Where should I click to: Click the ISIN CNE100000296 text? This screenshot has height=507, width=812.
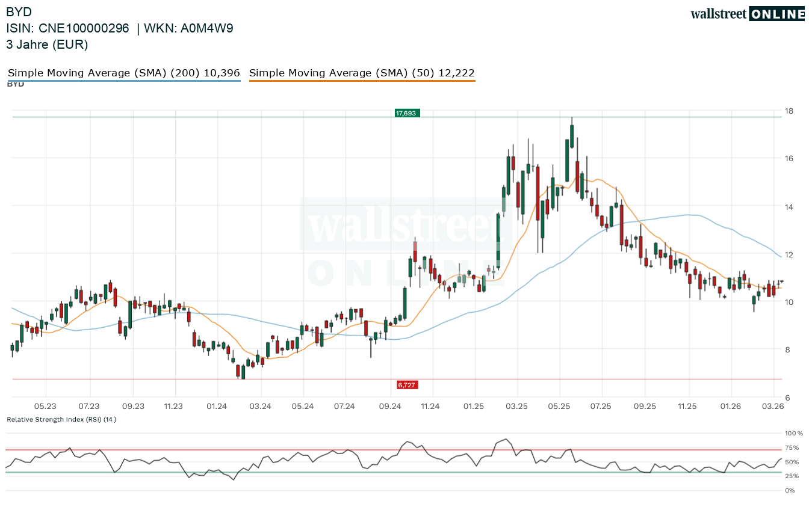67,28
